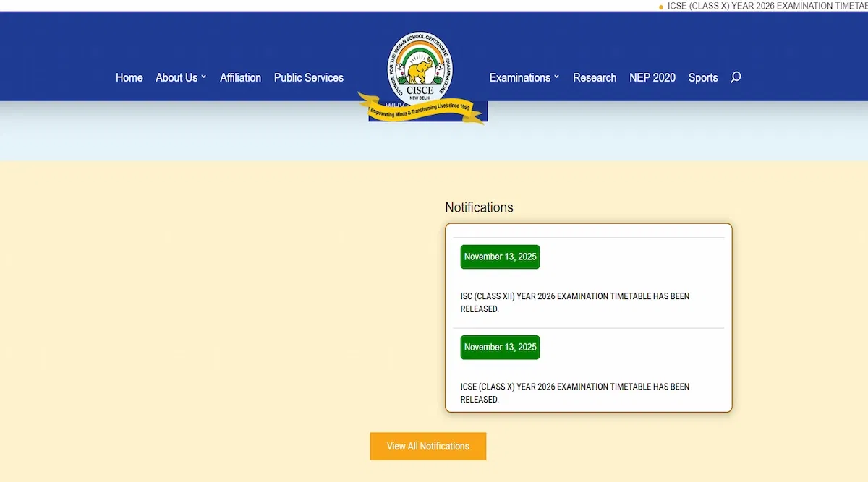Open Public Services
868x482 pixels.
(309, 77)
